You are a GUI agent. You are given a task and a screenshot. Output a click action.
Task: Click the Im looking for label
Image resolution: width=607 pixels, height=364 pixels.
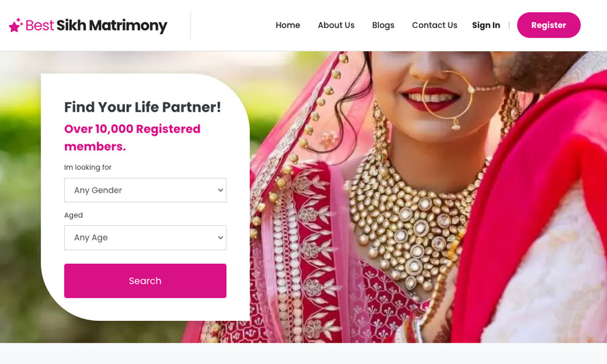[x=88, y=167]
